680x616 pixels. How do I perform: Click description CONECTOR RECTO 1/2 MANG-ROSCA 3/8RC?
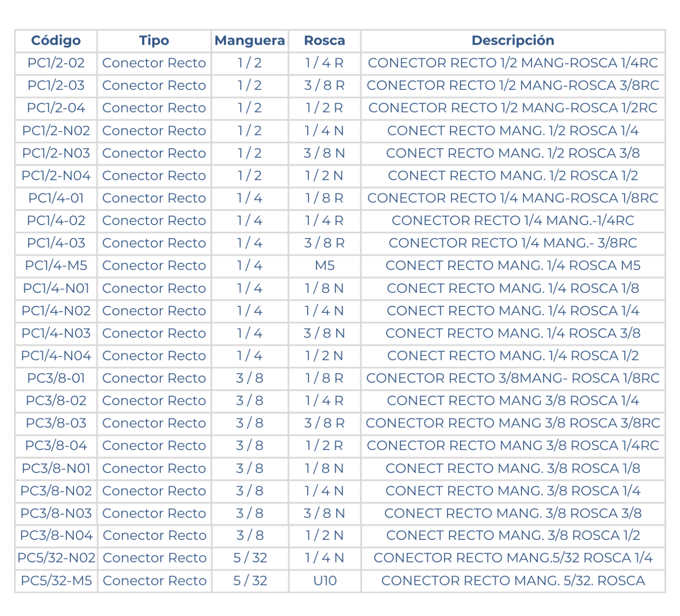click(x=513, y=85)
